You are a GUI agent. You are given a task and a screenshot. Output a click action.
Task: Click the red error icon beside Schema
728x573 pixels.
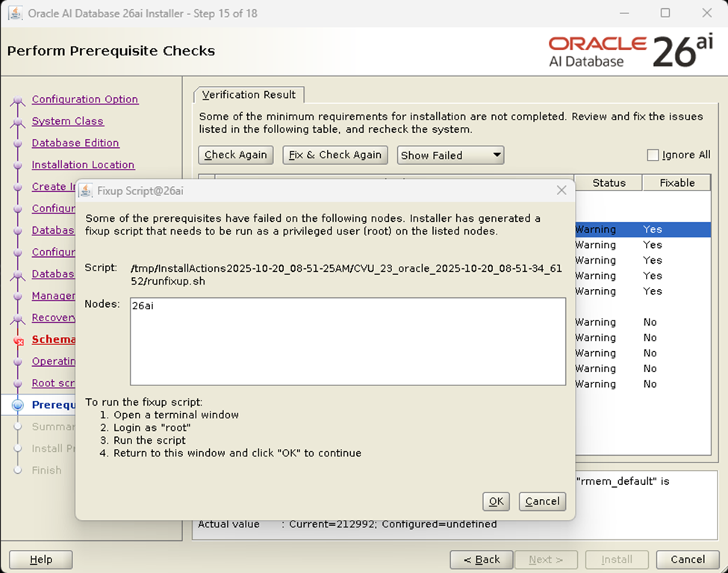[18, 341]
